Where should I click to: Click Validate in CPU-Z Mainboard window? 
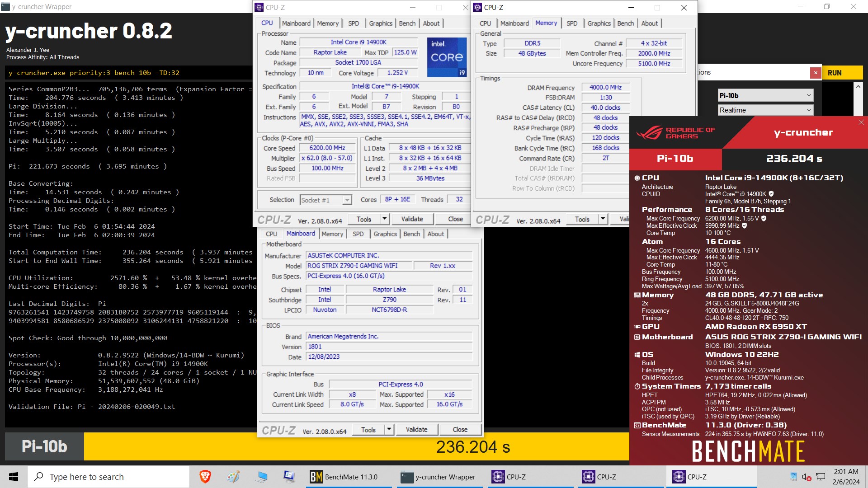[x=416, y=429]
